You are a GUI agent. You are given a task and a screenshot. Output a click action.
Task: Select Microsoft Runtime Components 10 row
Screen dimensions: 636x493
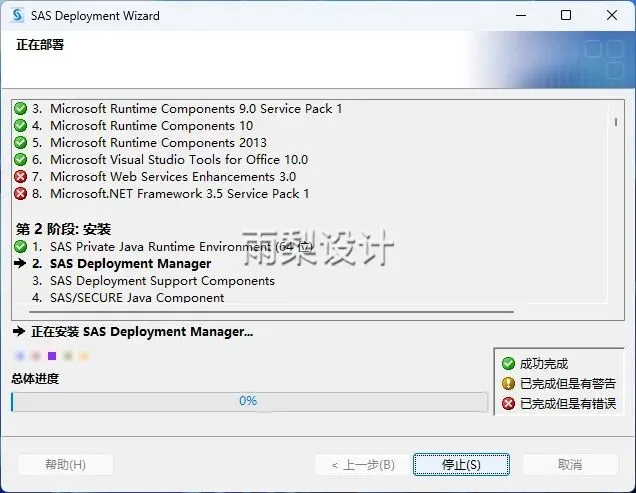[151, 126]
